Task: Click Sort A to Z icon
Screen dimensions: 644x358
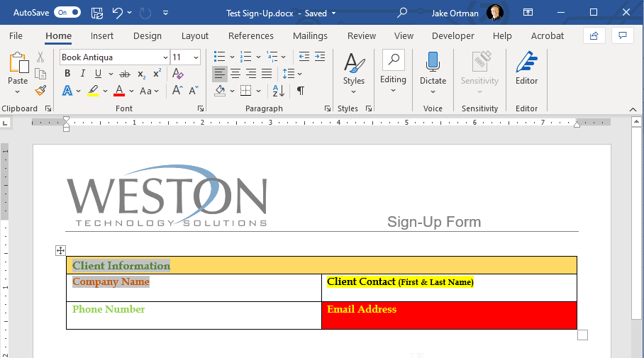Action: [x=279, y=91]
